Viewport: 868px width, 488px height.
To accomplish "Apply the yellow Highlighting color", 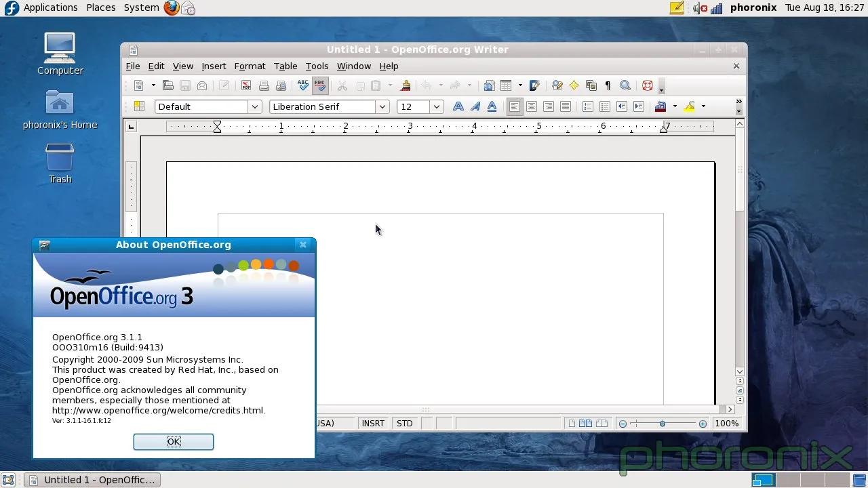I will click(690, 106).
